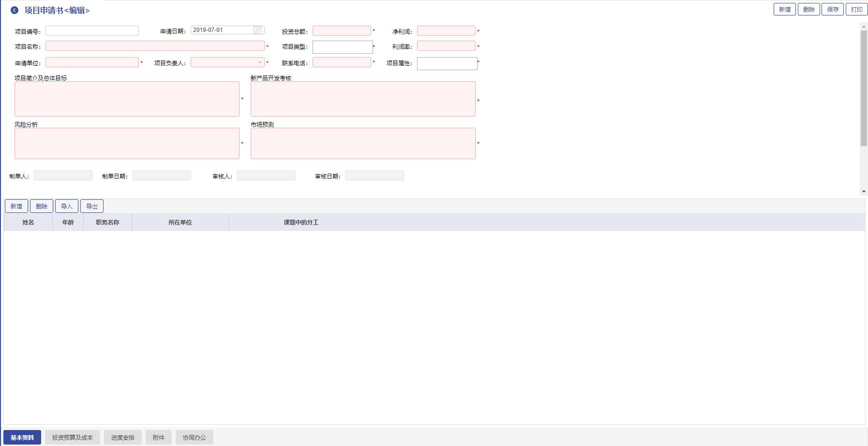Image resolution: width=868 pixels, height=446 pixels.
Task: Click the 导出 button above the table
Action: pyautogui.click(x=92, y=207)
